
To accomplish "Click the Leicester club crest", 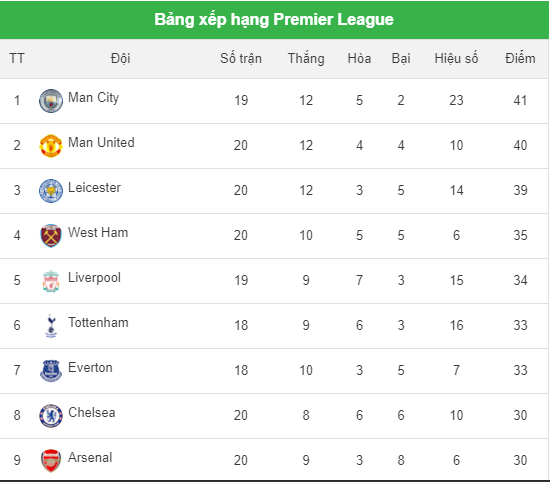I will (51, 191).
